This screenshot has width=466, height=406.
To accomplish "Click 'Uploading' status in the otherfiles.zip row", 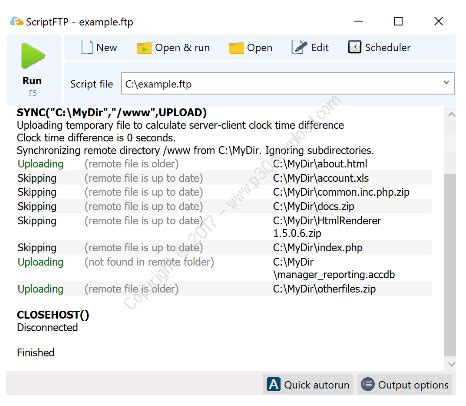I will [x=40, y=289].
